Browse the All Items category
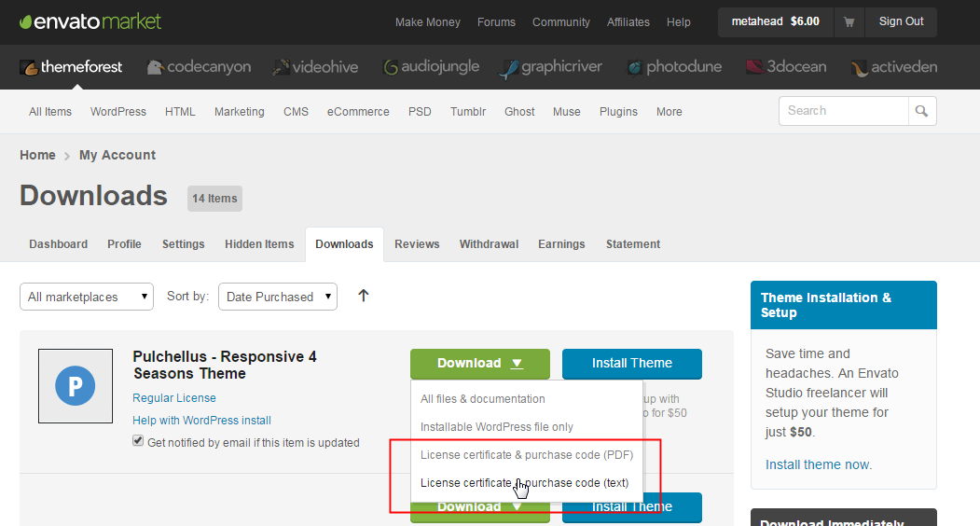 pos(50,112)
